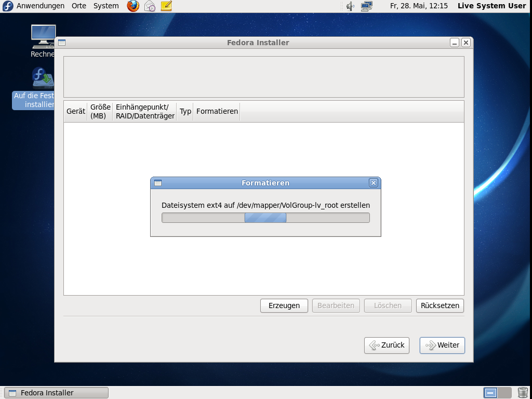The image size is (532, 399).
Task: Click the Formatieren dialog window menu icon
Action: [x=158, y=183]
